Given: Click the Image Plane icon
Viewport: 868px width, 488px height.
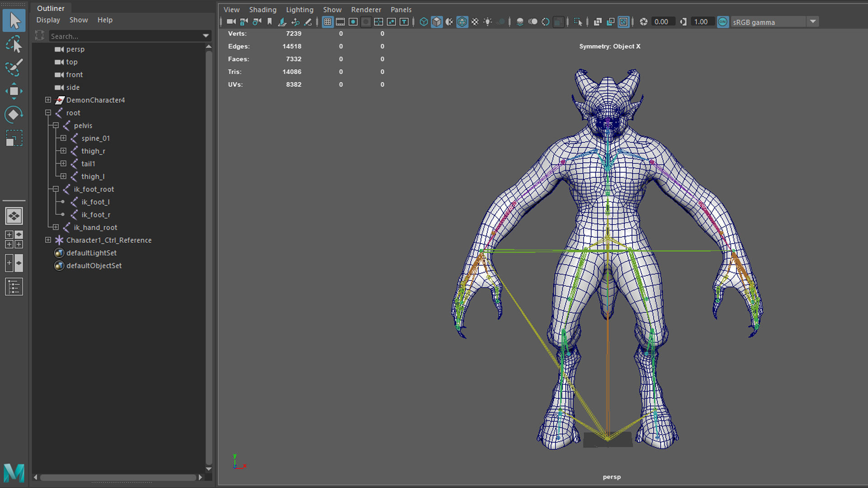Looking at the screenshot, I should pyautogui.click(x=282, y=22).
